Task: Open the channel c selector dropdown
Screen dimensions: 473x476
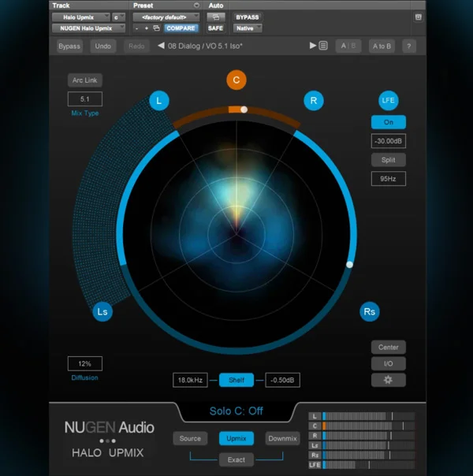Action: tap(118, 17)
